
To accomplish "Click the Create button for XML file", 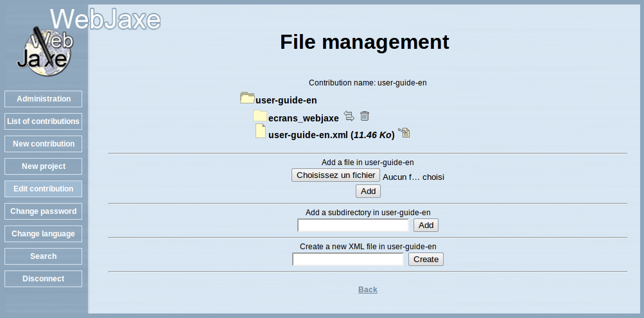I will pos(426,260).
